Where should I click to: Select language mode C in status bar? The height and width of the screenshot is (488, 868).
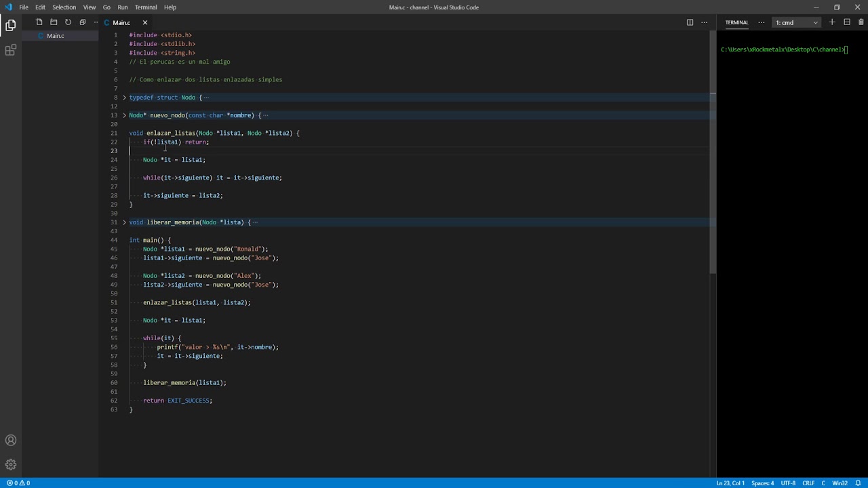click(823, 483)
